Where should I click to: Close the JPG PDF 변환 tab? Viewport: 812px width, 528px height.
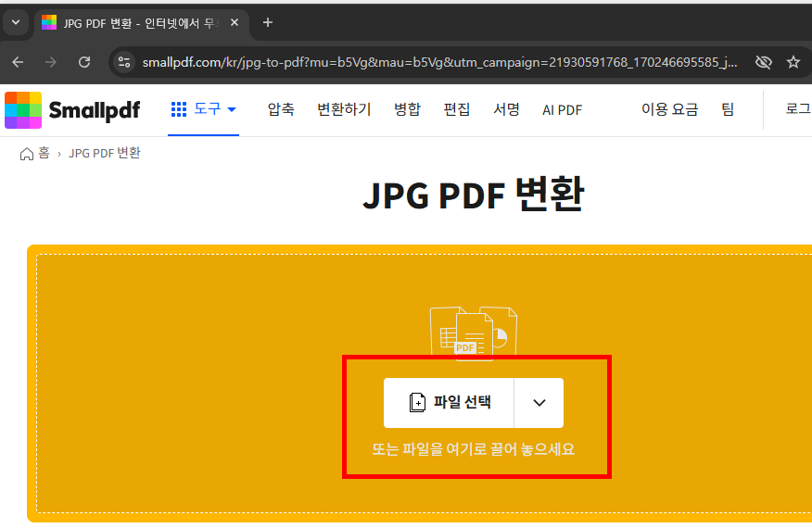[235, 22]
